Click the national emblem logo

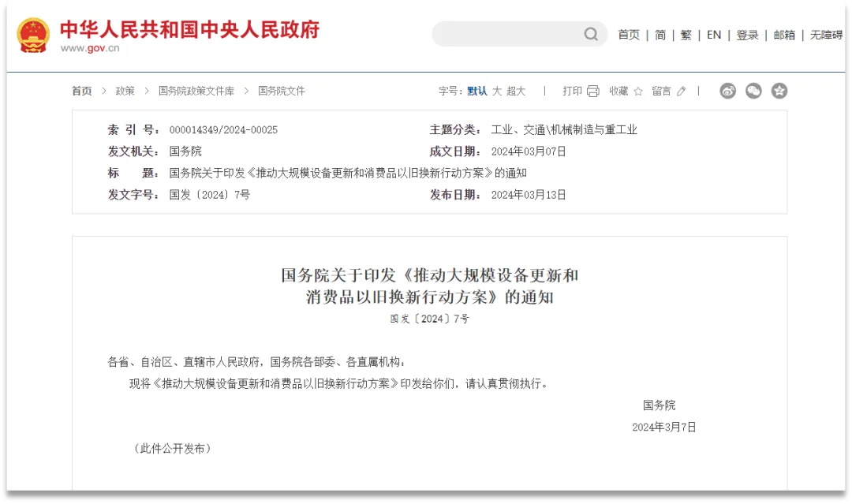[31, 34]
